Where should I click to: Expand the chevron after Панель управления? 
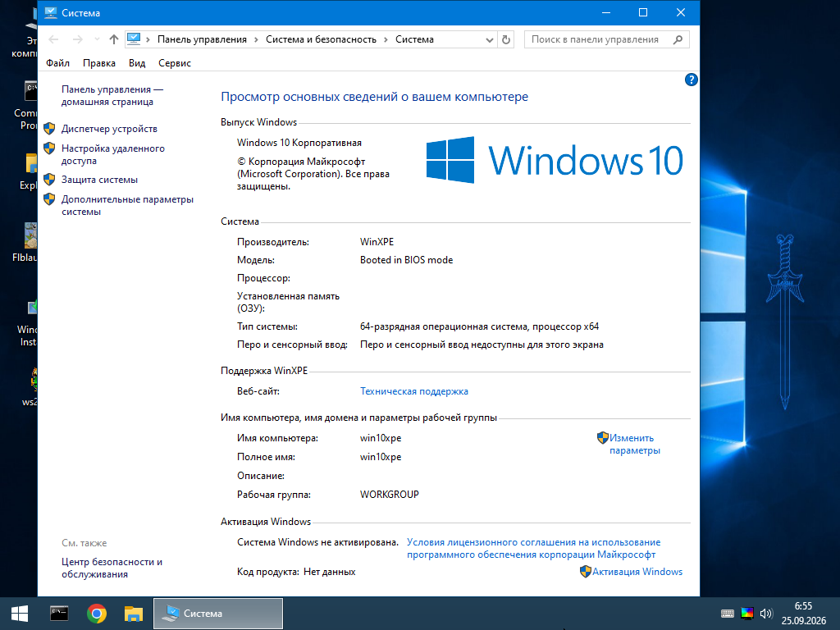click(x=256, y=39)
